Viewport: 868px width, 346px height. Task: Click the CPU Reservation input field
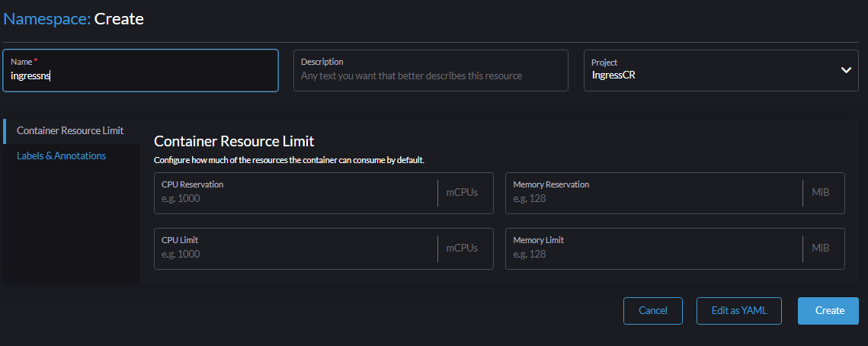tap(296, 193)
